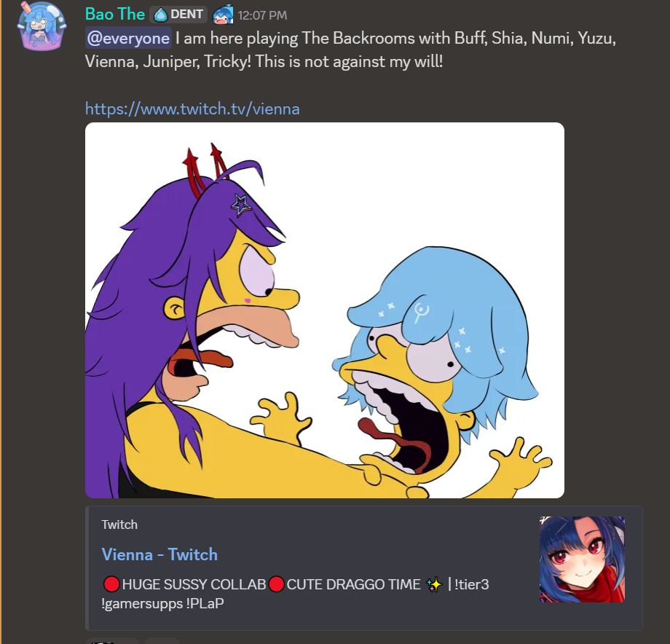Click the username Bao The

pos(115,15)
